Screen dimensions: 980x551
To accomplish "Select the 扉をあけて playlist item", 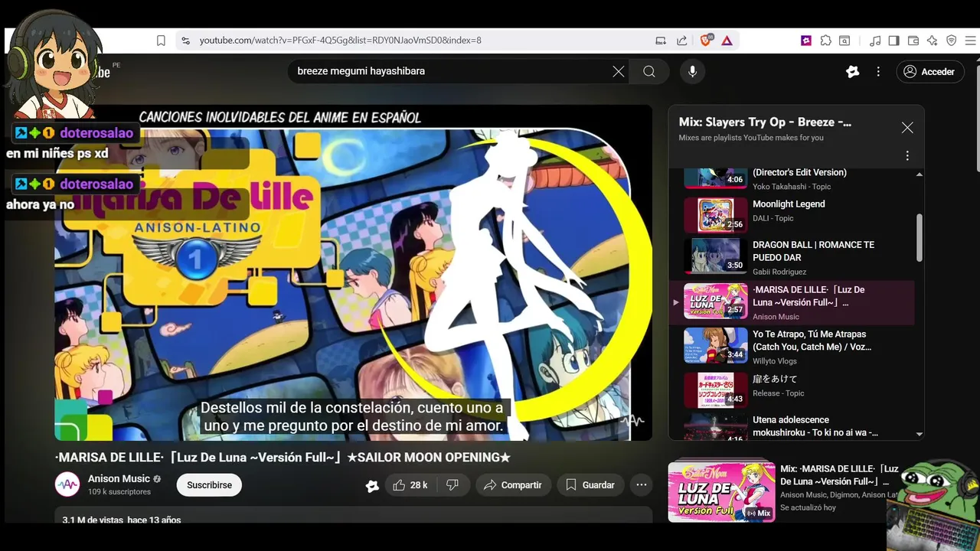I will (775, 379).
